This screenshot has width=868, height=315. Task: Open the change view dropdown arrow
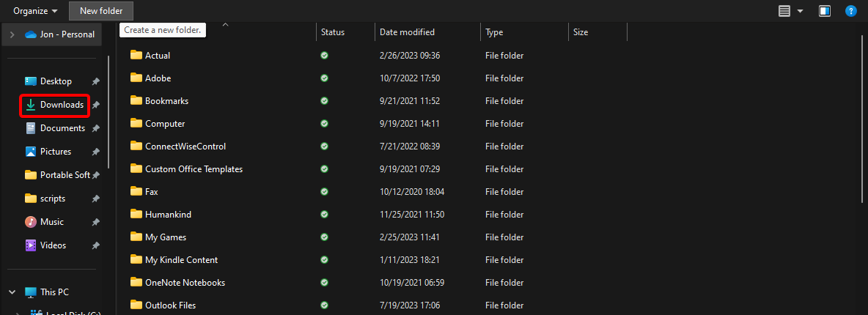[800, 11]
